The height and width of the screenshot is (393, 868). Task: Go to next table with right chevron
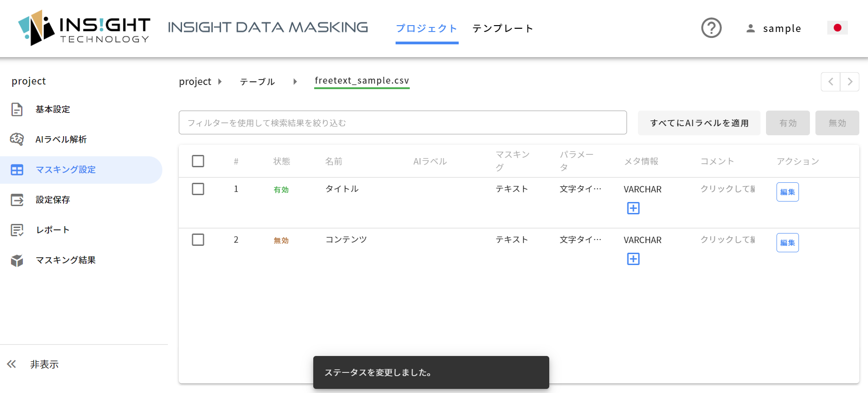(x=850, y=82)
